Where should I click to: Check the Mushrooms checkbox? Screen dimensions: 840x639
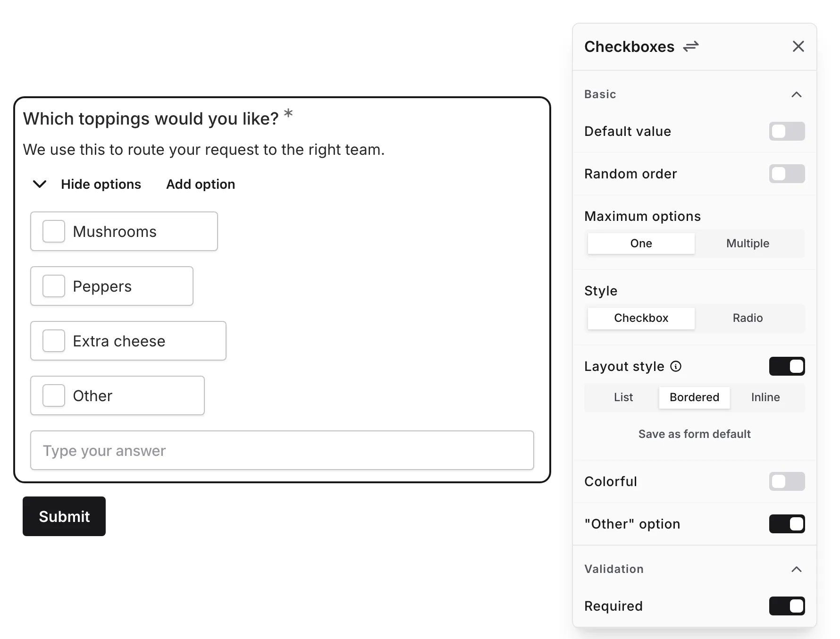click(x=54, y=231)
